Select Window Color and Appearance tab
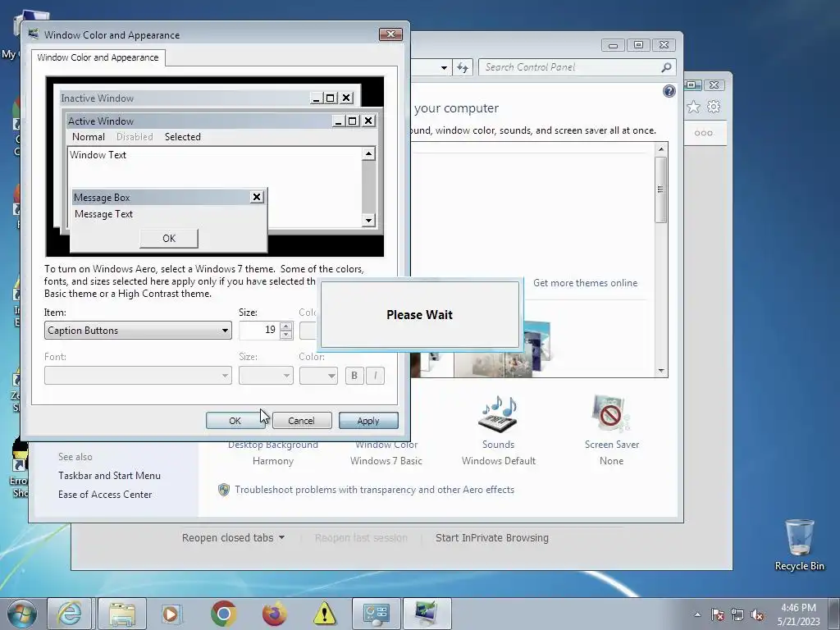Image resolution: width=840 pixels, height=630 pixels. coord(98,57)
